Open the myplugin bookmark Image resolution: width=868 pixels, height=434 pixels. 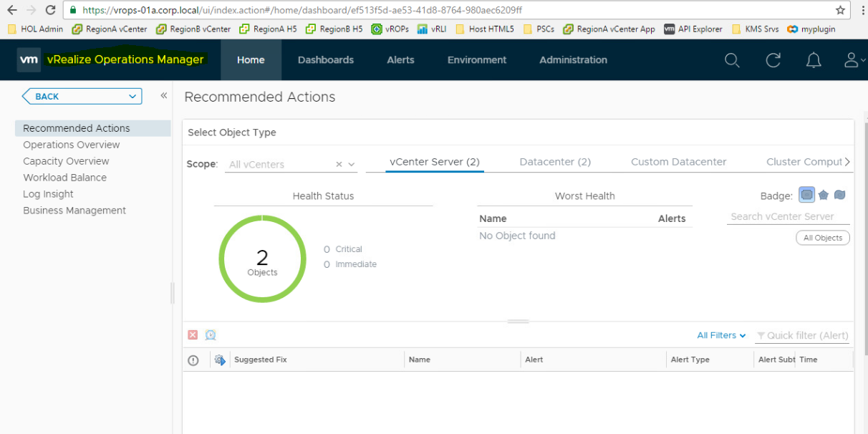pyautogui.click(x=811, y=29)
